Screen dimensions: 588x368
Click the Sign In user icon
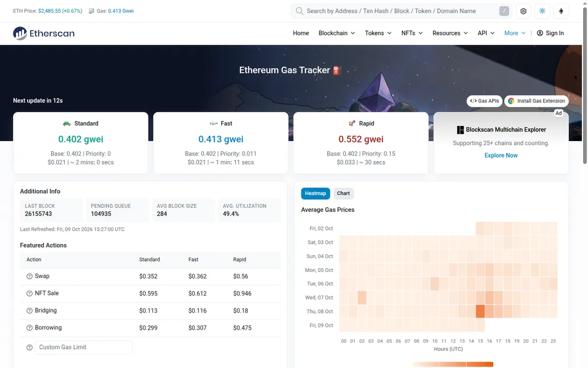pyautogui.click(x=540, y=33)
